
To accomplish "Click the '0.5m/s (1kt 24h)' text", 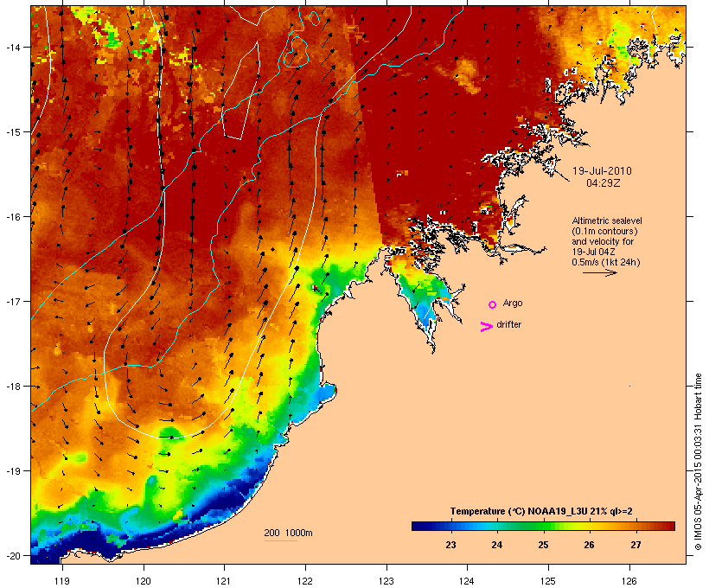I will pos(606,262).
